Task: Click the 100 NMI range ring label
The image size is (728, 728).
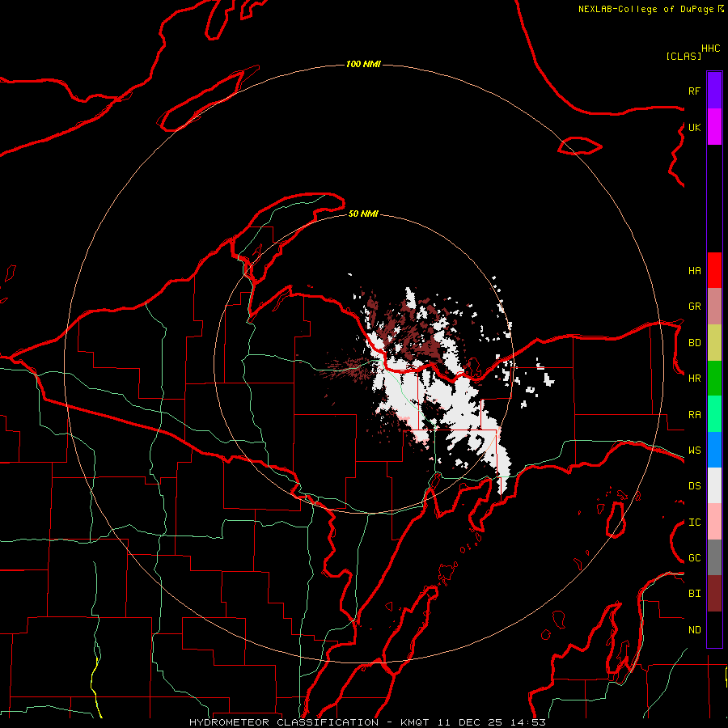Action: tap(363, 64)
